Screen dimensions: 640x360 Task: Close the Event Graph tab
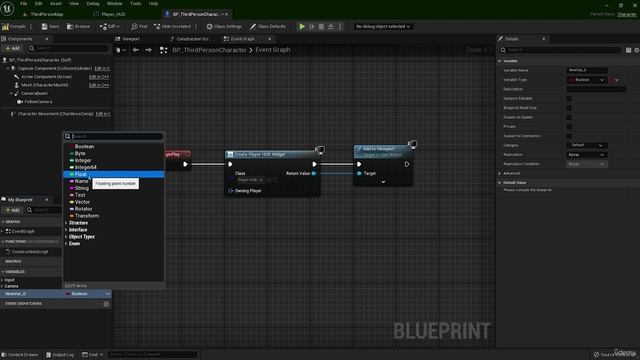pos(269,39)
